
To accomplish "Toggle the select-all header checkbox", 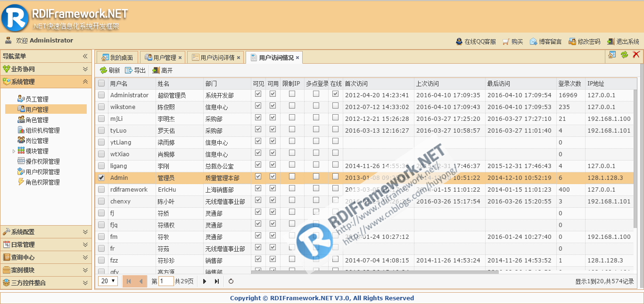I will tap(101, 84).
